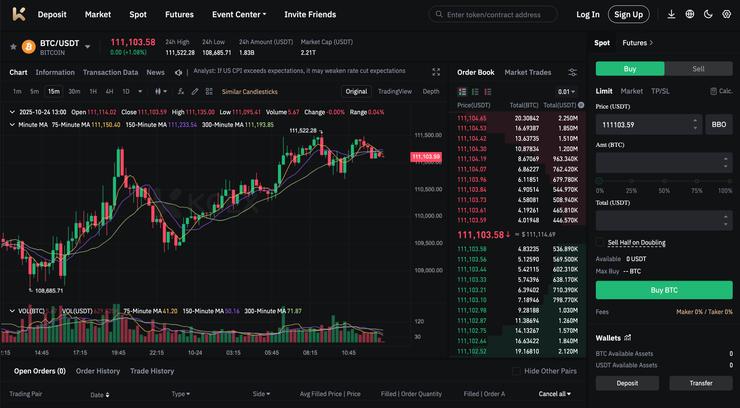Image resolution: width=740 pixels, height=408 pixels.
Task: Set amount slider to 50%
Action: (664, 181)
